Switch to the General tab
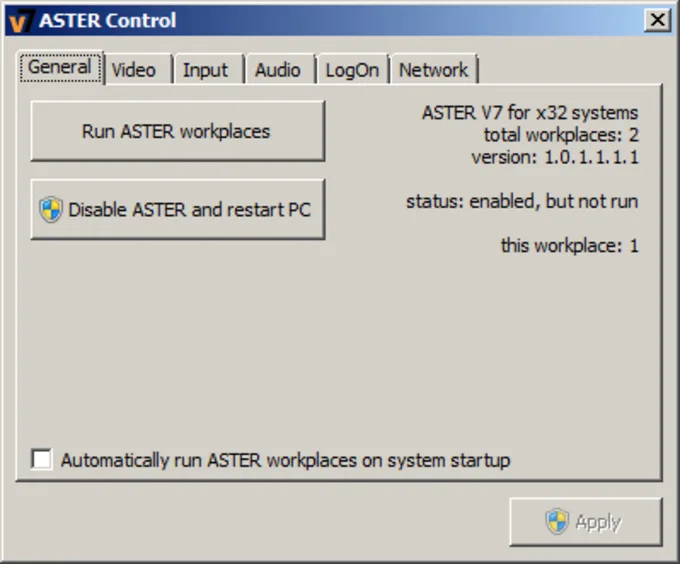 (x=60, y=67)
